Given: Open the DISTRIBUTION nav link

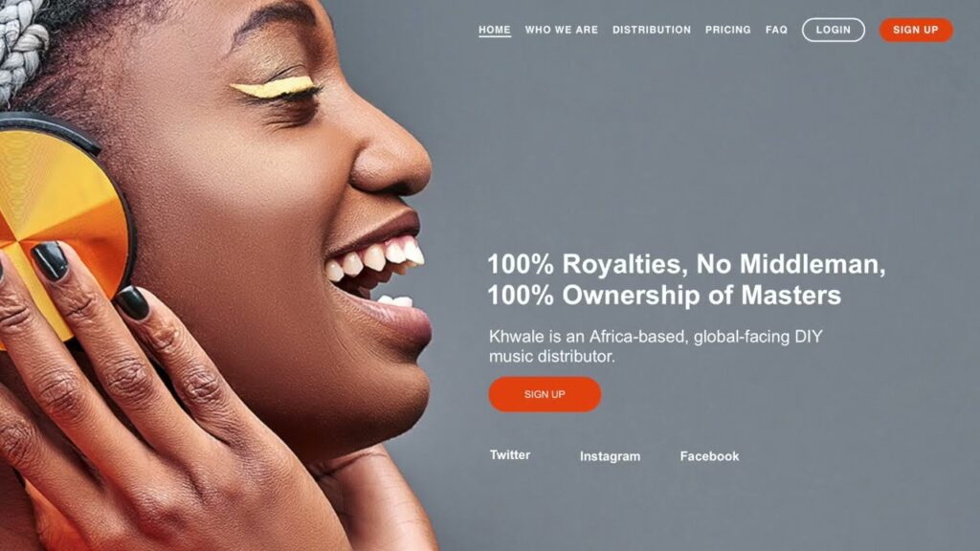Looking at the screenshot, I should (x=651, y=30).
